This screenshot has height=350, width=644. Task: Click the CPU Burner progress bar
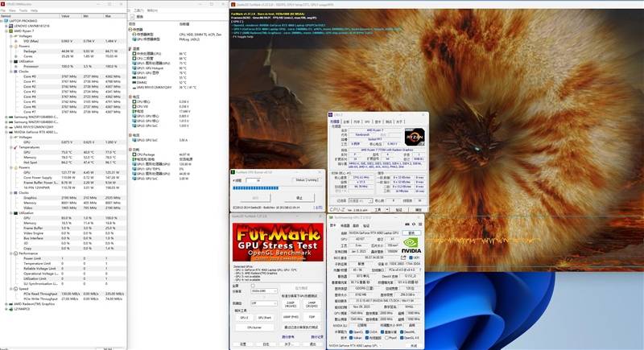258,187
